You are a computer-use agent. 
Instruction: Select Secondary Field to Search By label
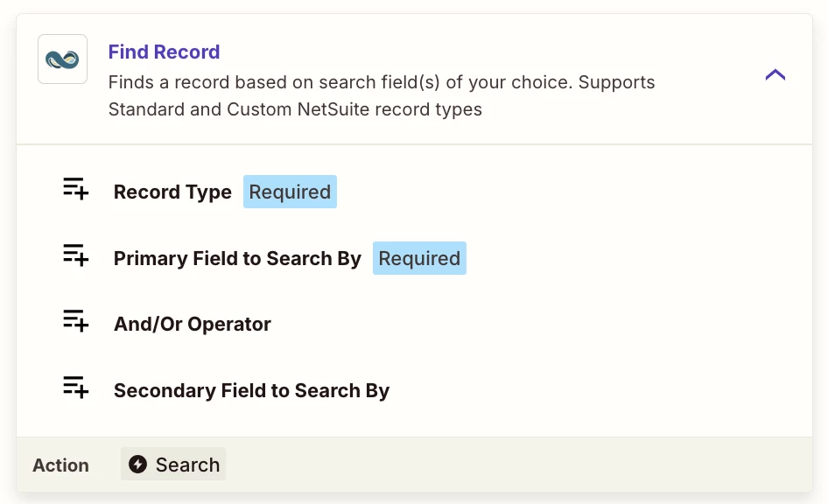coord(251,391)
